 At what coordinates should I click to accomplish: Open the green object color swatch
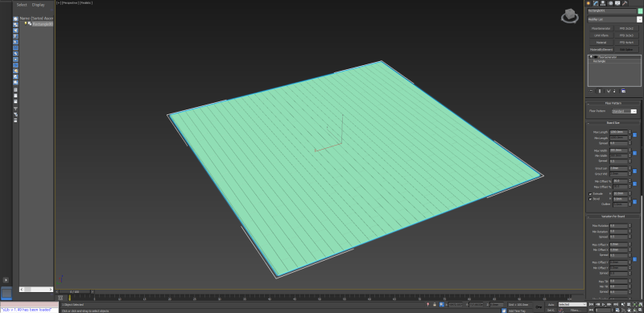coord(640,11)
